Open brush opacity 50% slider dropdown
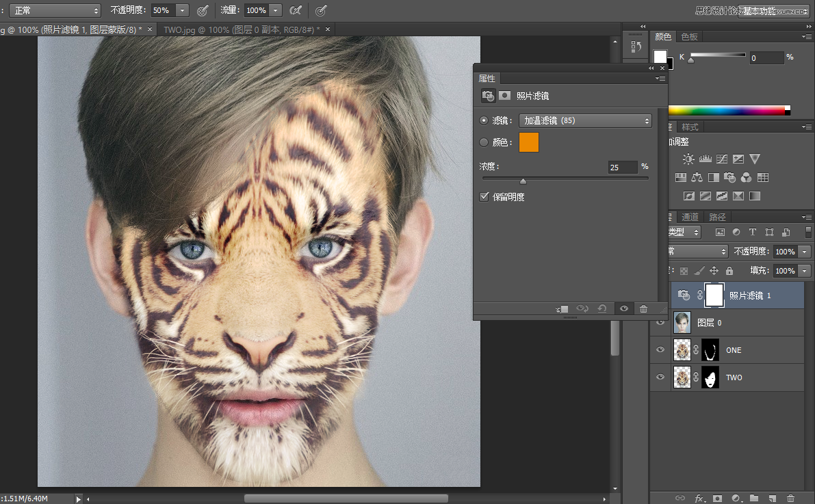Screen dimensions: 815x504 (x=182, y=10)
